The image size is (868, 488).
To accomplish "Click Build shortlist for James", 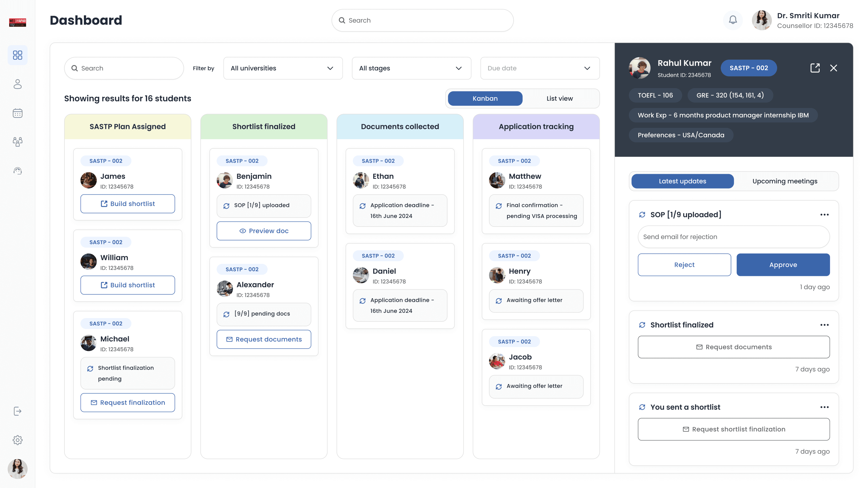I will coord(127,204).
